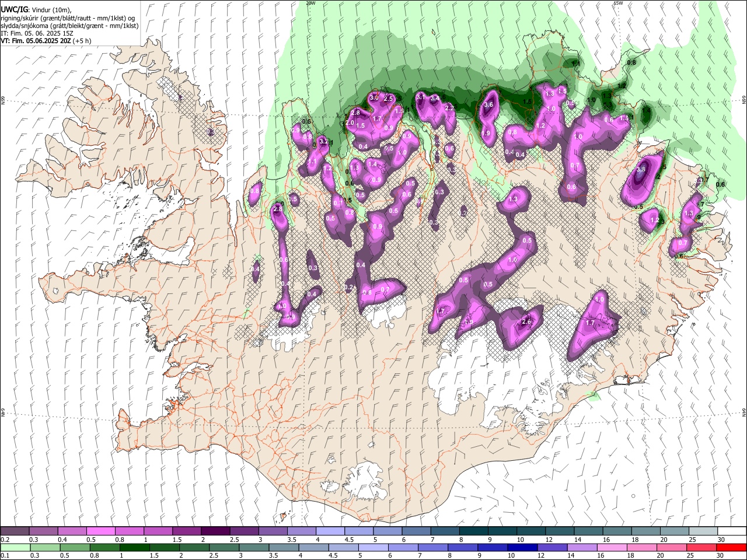Screen dimensions: 747x560
Task: Click the 1.9 snowfall value below the 3.6
Action: [x=486, y=134]
